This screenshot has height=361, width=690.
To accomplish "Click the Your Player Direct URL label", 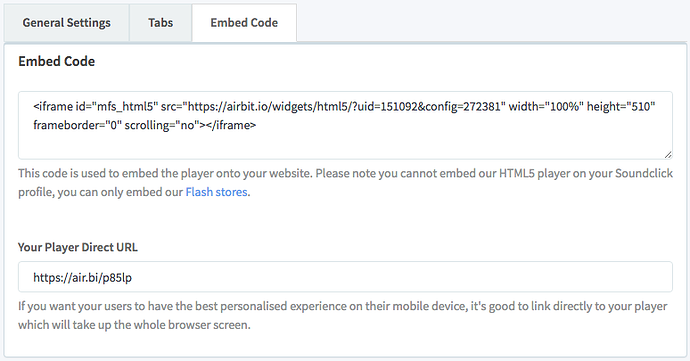I will click(77, 247).
